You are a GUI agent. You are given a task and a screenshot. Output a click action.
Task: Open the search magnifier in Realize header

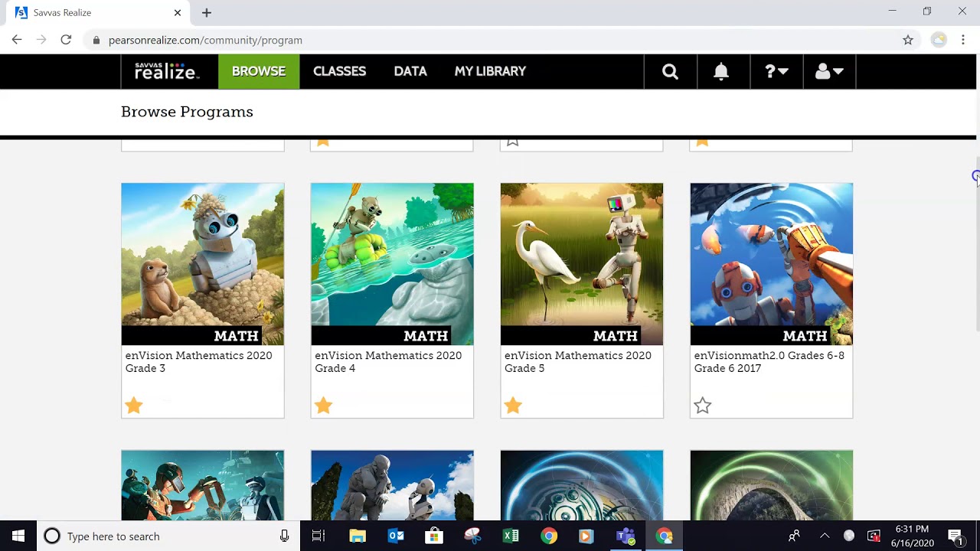670,71
